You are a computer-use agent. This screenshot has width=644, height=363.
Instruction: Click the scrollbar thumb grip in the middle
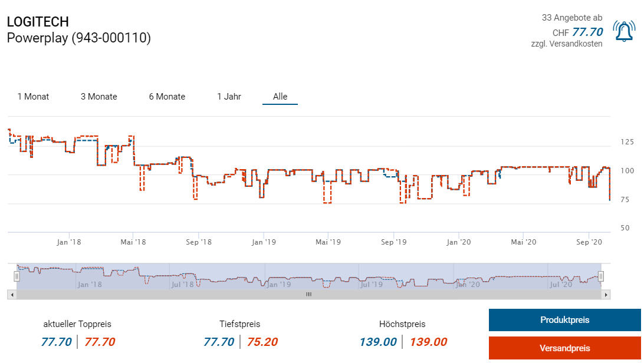click(308, 294)
